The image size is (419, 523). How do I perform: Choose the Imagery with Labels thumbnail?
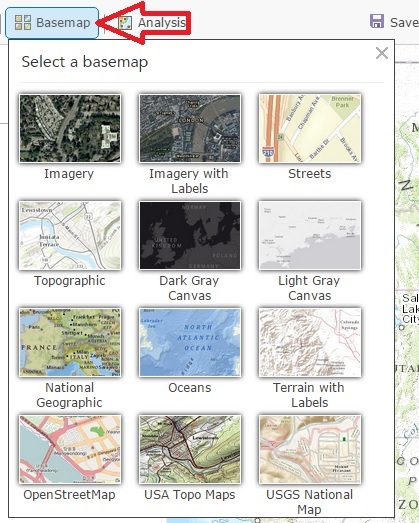click(190, 128)
